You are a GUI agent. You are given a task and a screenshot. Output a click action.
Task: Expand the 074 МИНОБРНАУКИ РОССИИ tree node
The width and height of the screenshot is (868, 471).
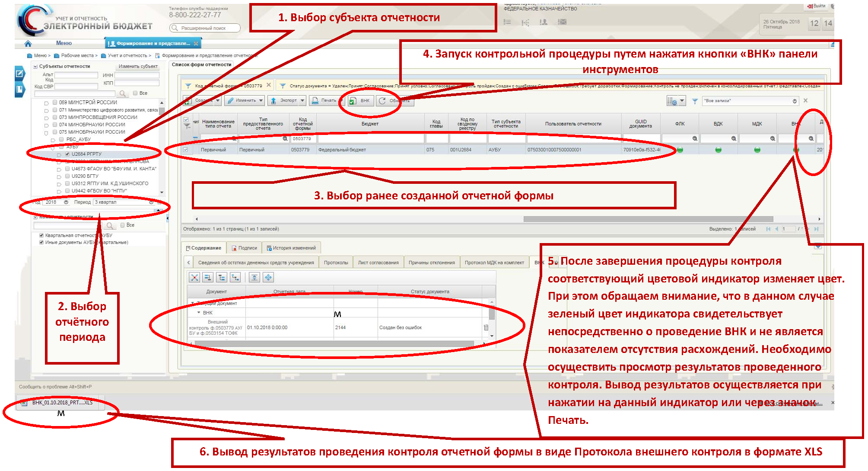click(46, 125)
